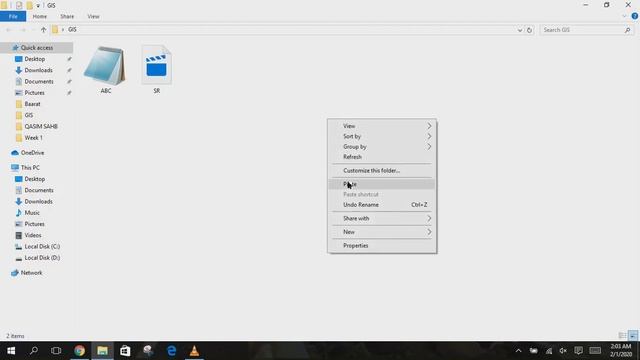640x360 pixels.
Task: Open the ABC notepad file
Action: coord(105,69)
